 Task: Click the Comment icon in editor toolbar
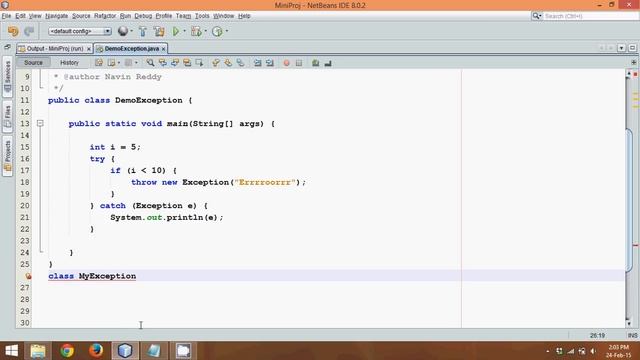coord(316,63)
